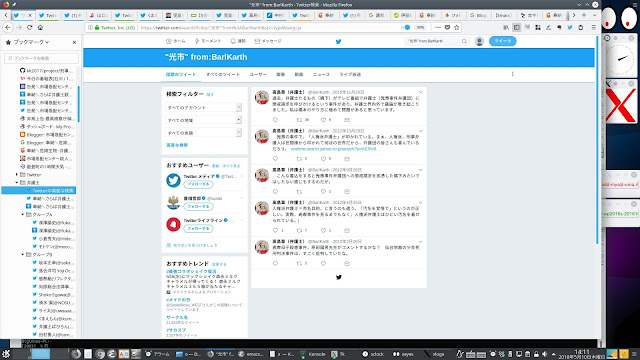The image size is (640, 360).
Task: Show site identity info icon
Action: (90, 27)
